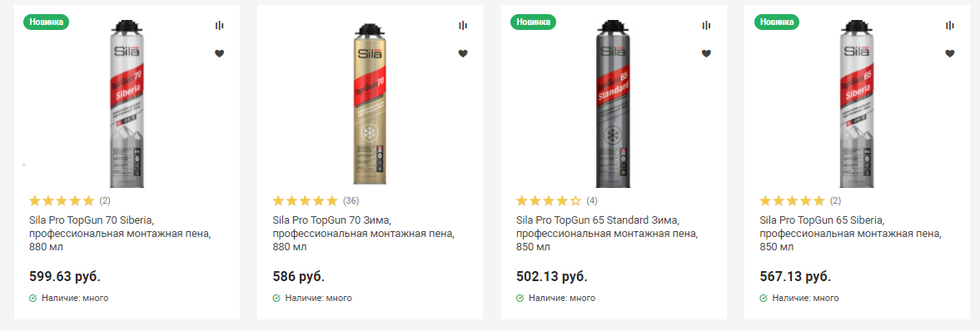Save TopGun 65 Siberia to favorites

[x=950, y=54]
